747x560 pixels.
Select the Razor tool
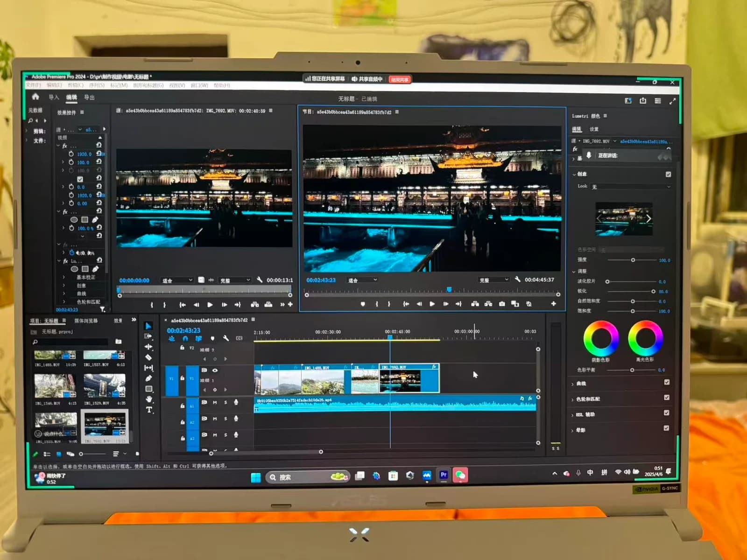tap(148, 357)
